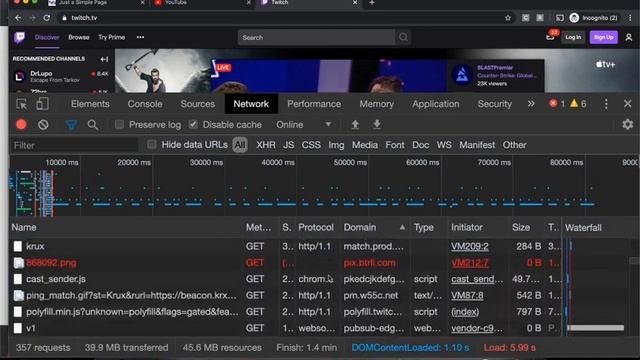The height and width of the screenshot is (360, 640).
Task: Open search in the Network panel
Action: point(93,124)
